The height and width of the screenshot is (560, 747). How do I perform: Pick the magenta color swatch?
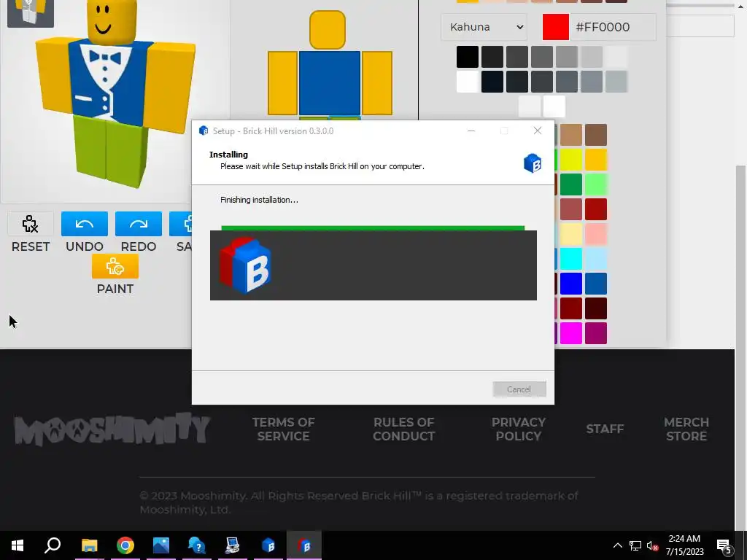[570, 332]
